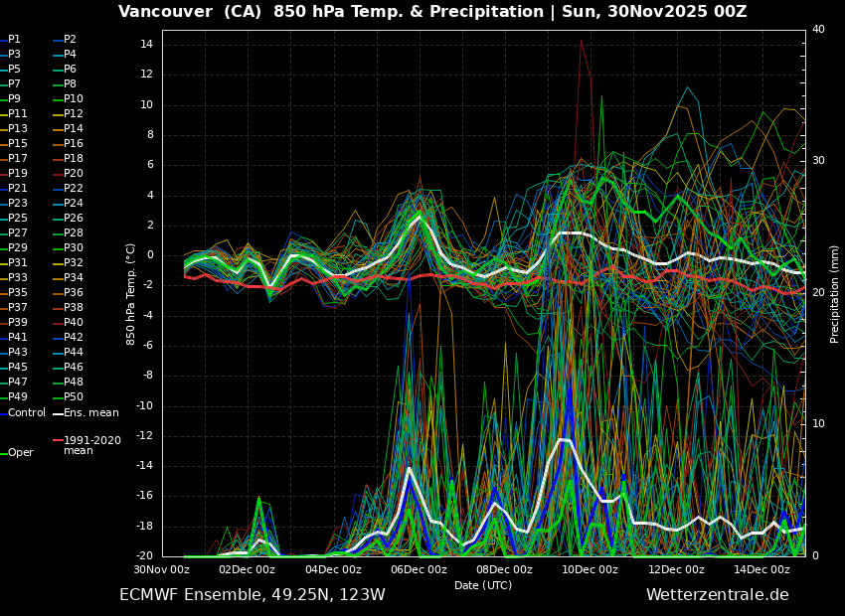
Task: Click the 30Nov 00z date tick label
Action: click(162, 569)
